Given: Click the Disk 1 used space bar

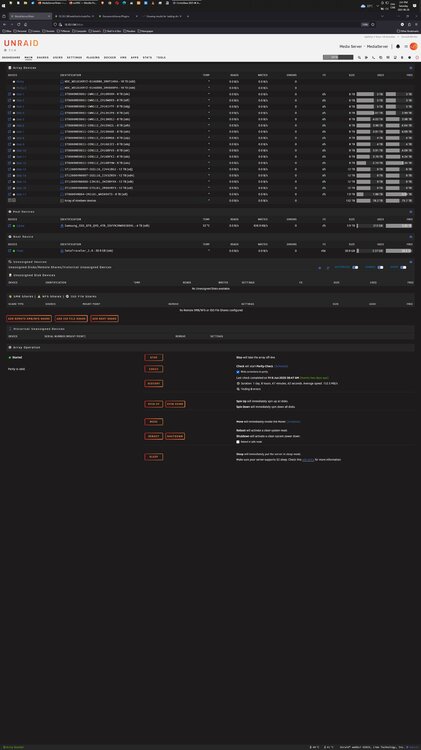Looking at the screenshot, I should 370,94.
